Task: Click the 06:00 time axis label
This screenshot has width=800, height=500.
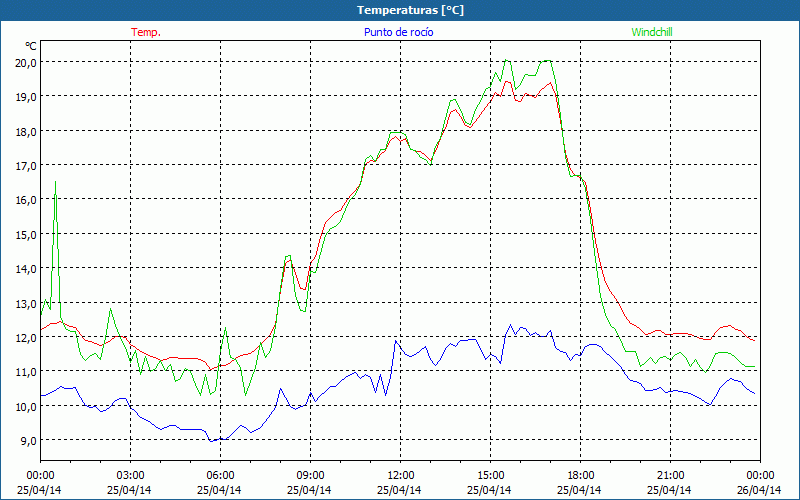Action: pos(220,475)
